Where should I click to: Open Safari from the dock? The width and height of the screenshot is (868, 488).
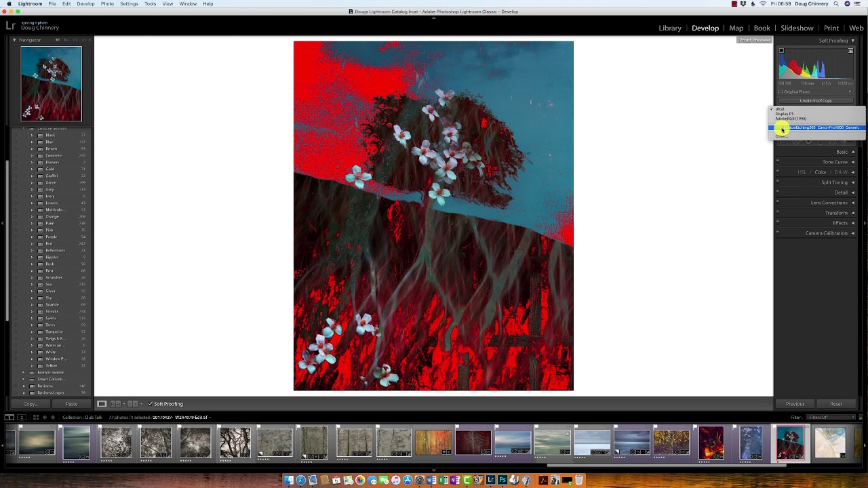300,480
